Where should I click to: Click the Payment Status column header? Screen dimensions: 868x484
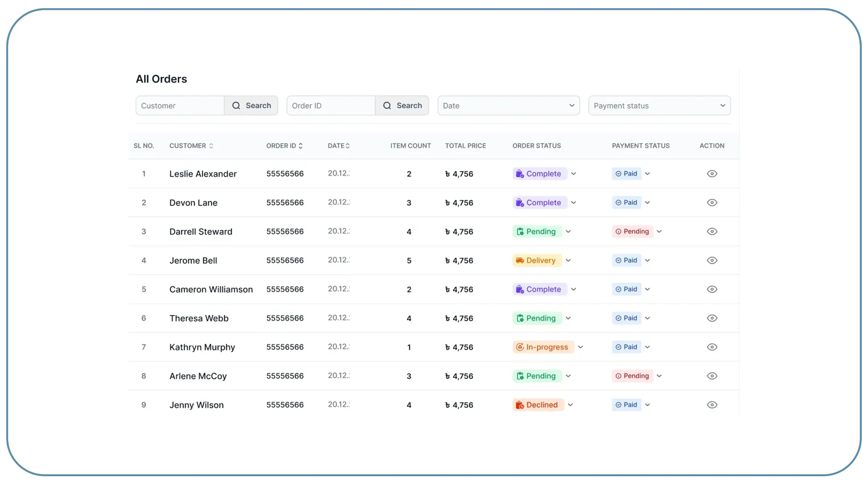(x=640, y=146)
